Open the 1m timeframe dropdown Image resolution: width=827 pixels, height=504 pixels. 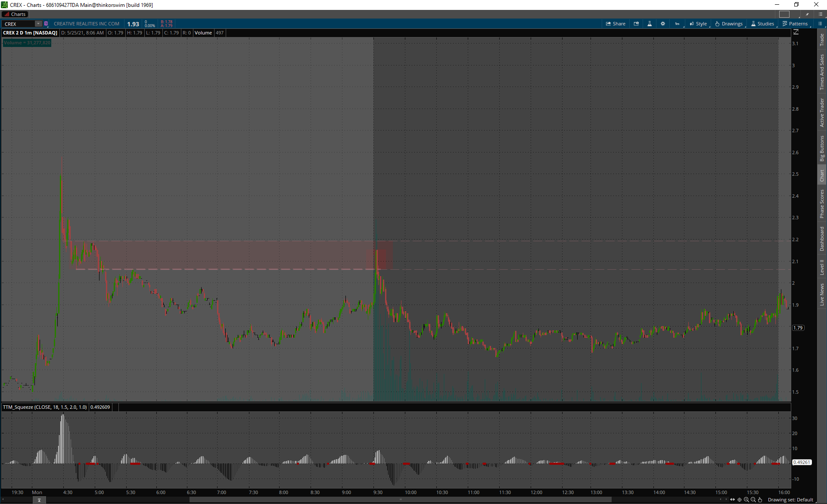coord(678,24)
